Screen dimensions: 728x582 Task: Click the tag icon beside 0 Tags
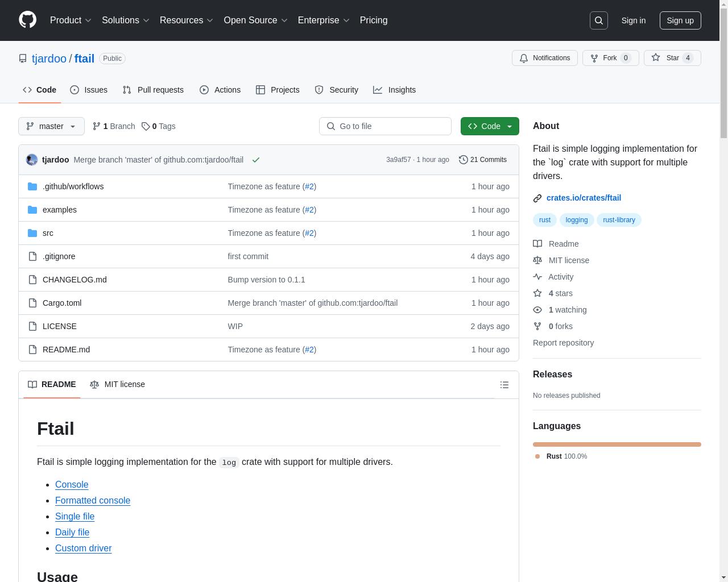(146, 126)
